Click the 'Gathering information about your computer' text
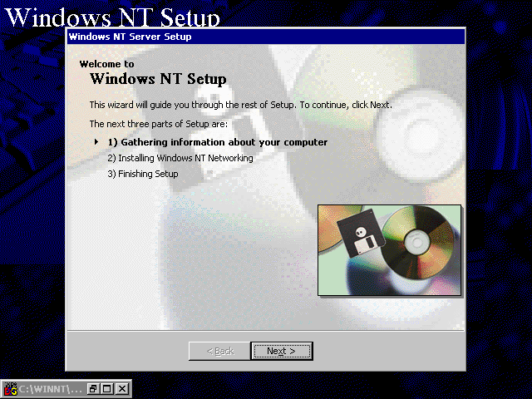This screenshot has width=532, height=399. (218, 142)
